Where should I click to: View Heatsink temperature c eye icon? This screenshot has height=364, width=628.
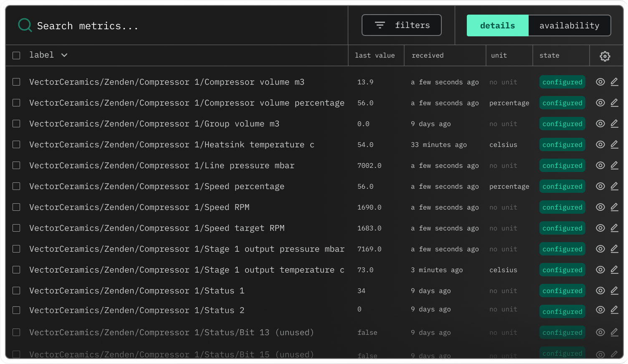point(600,144)
